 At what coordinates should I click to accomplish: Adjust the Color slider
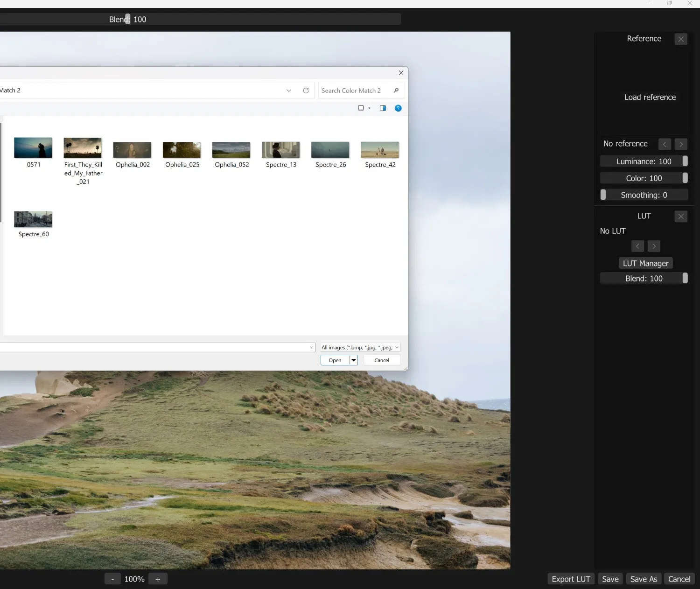644,178
